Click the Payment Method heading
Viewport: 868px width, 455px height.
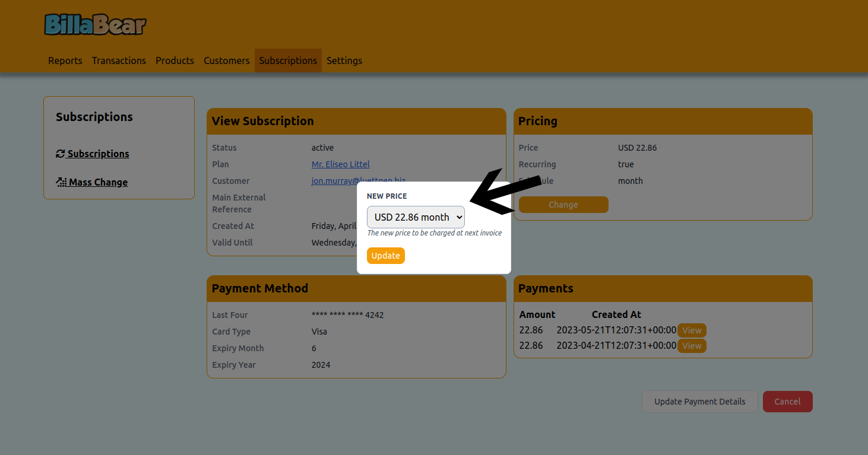coord(260,288)
